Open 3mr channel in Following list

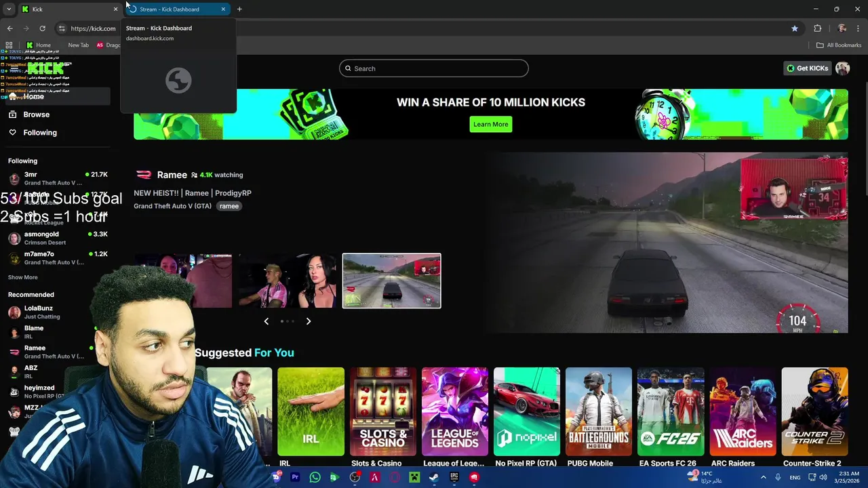click(58, 178)
